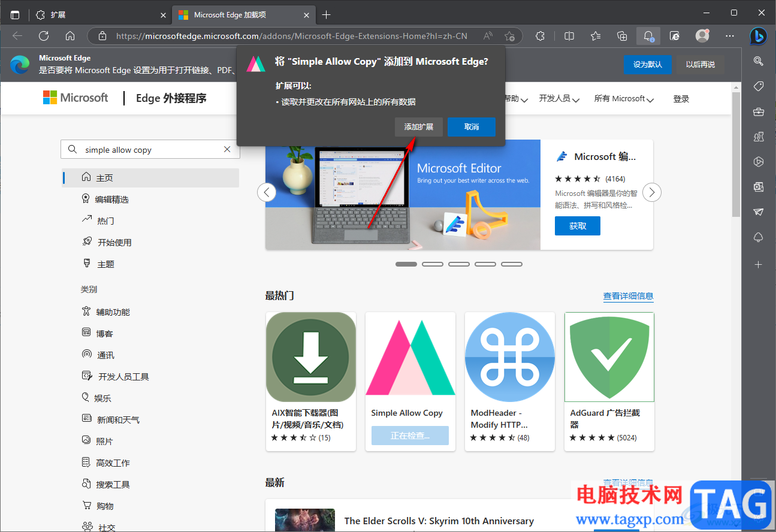
Task: Open the AdGuard 广告拦截器 extension thumbnail
Action: coord(609,357)
